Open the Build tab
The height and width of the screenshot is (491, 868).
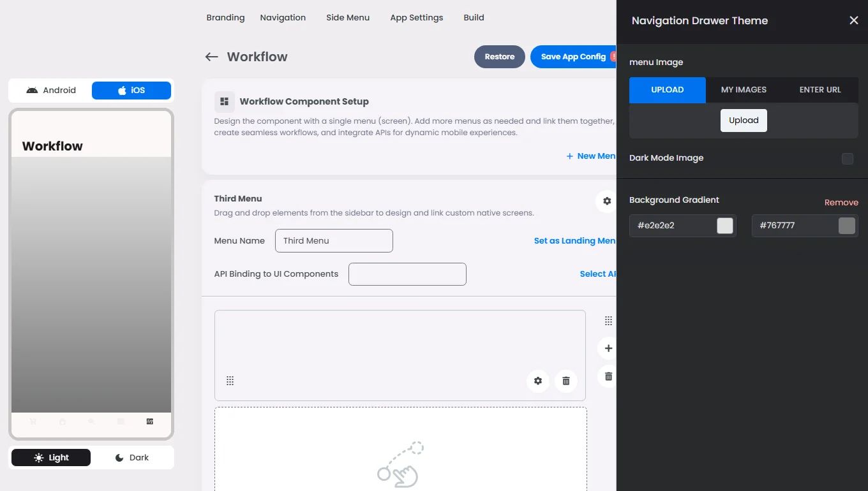[474, 18]
